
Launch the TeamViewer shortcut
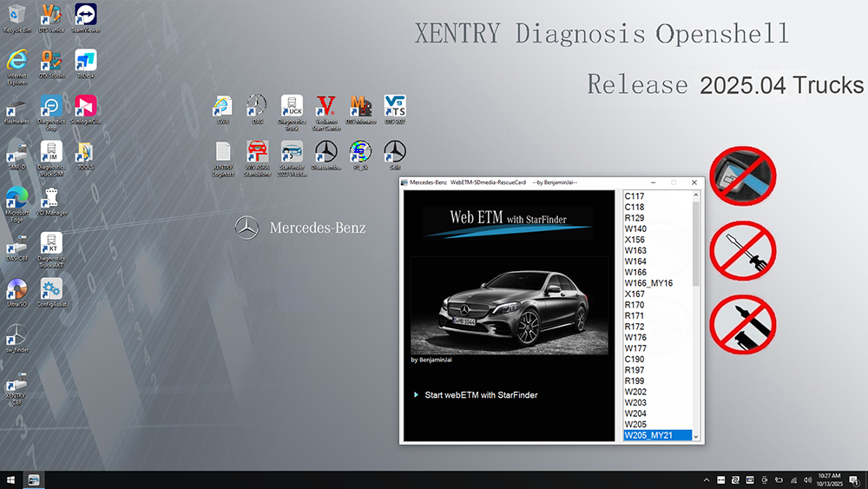pos(86,15)
